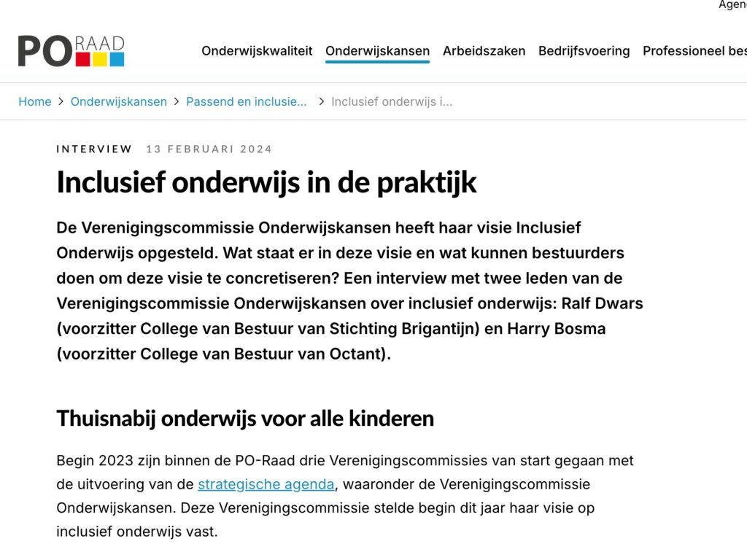Click the 'Thuisnabij onderwijs voor alle kinderen' subheading
The height and width of the screenshot is (560, 747).
[244, 419]
